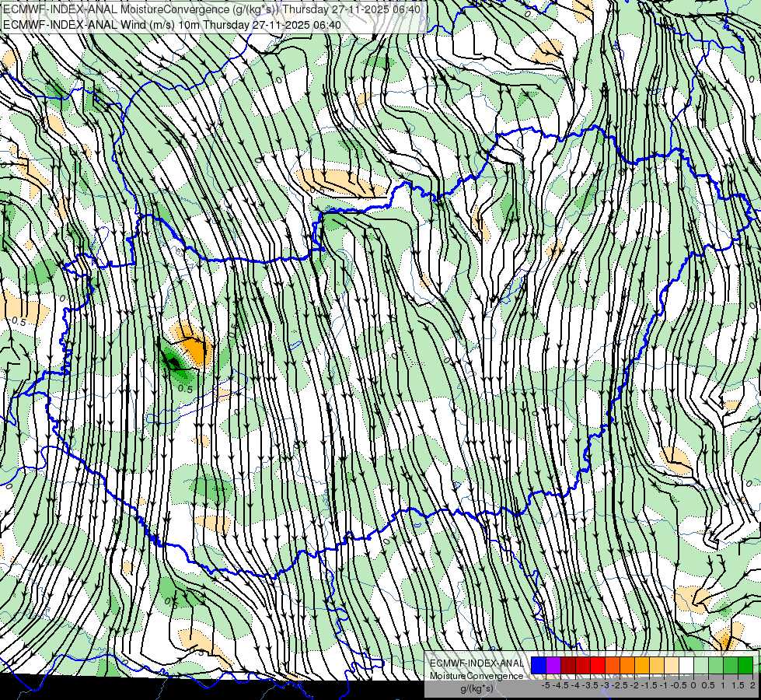The height and width of the screenshot is (700, 761).
Task: Click the 1 to 1.5 green swatch
Action: coord(731,666)
